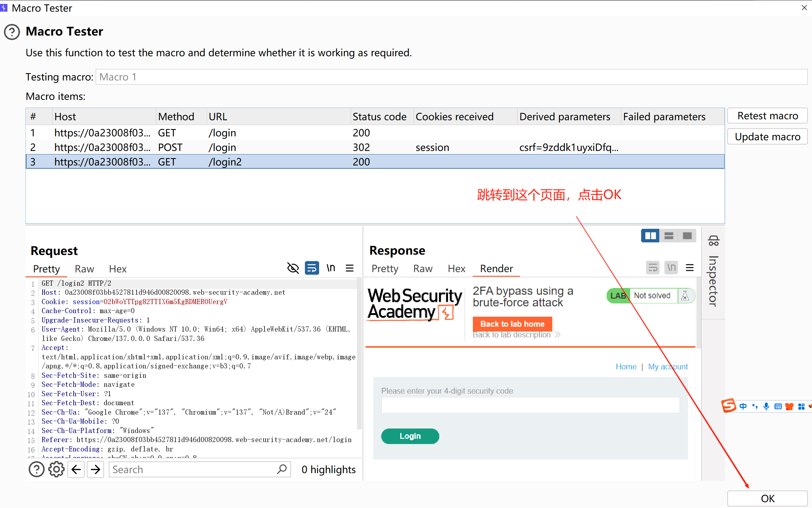Go to next search match arrow

click(96, 469)
